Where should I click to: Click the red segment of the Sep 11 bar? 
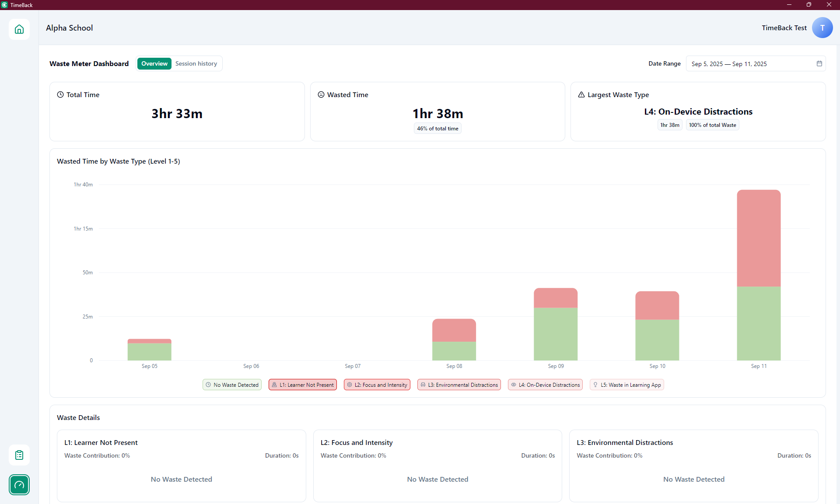click(759, 238)
